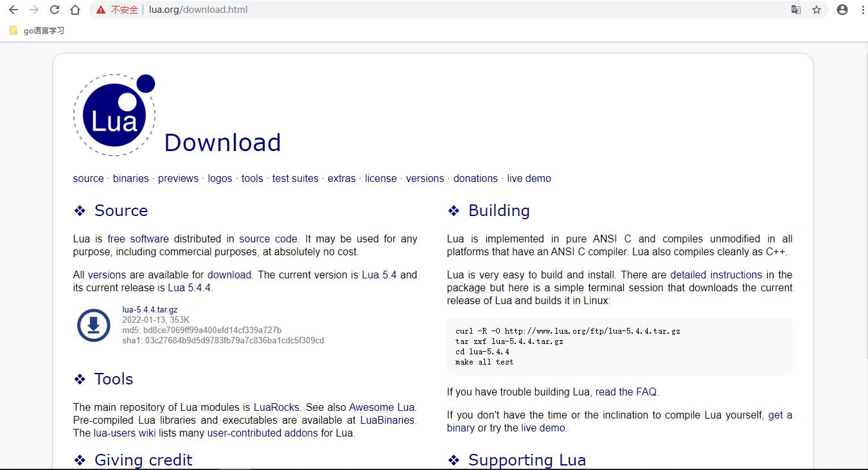
Task: Open the user profile avatar icon
Action: [842, 10]
